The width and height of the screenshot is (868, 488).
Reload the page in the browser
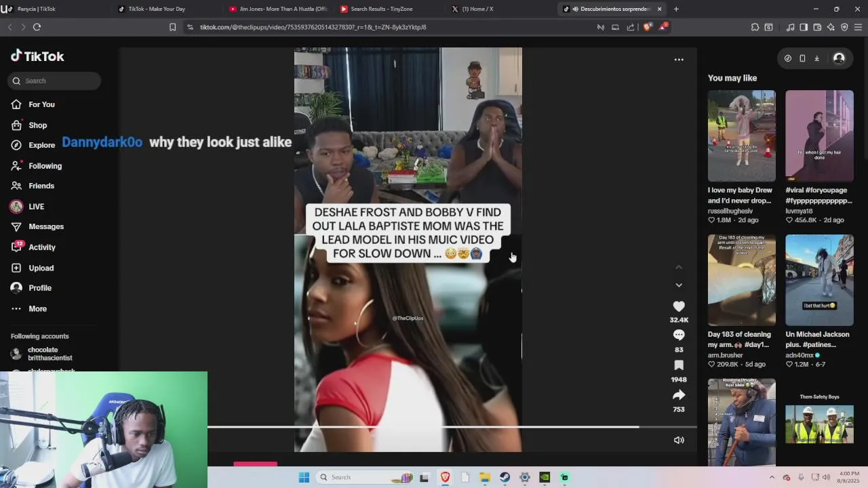[x=37, y=27]
